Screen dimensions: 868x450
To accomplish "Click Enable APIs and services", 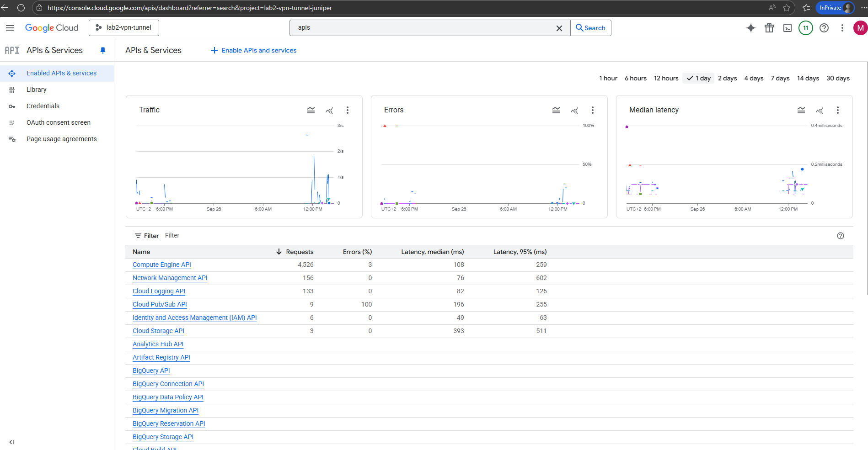I will coord(253,50).
